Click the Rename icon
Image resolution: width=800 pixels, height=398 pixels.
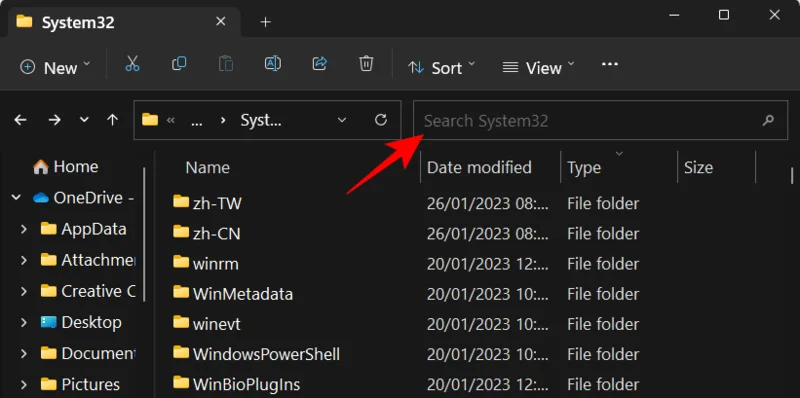pyautogui.click(x=273, y=63)
